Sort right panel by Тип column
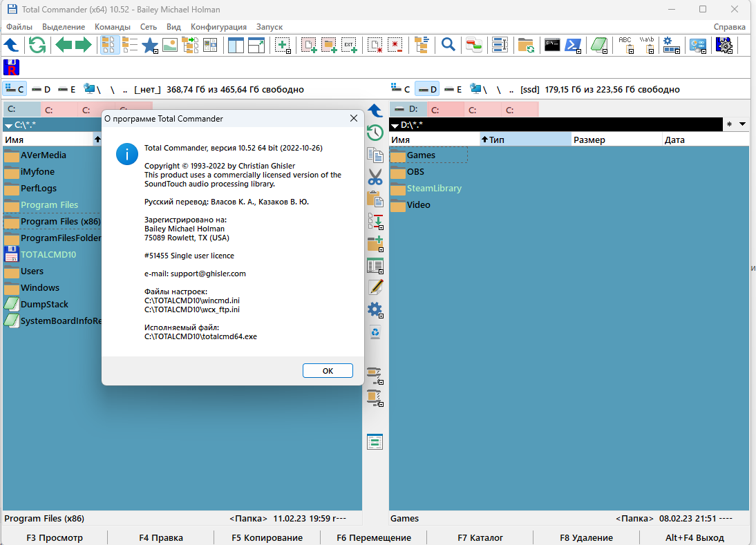 tap(525, 140)
